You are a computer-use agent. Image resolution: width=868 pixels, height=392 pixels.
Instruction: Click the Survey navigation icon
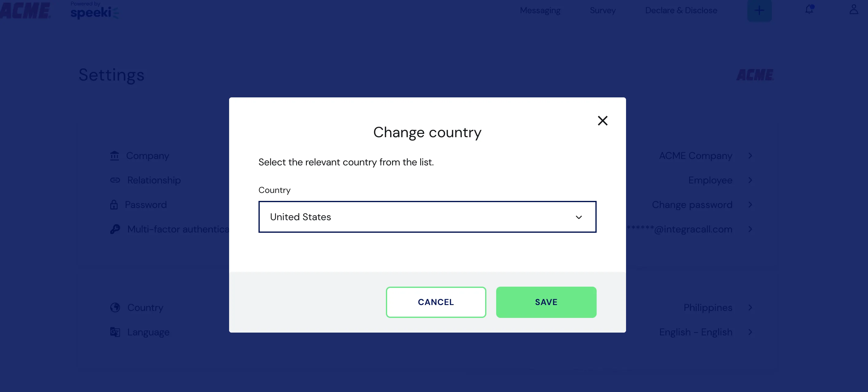pyautogui.click(x=602, y=10)
